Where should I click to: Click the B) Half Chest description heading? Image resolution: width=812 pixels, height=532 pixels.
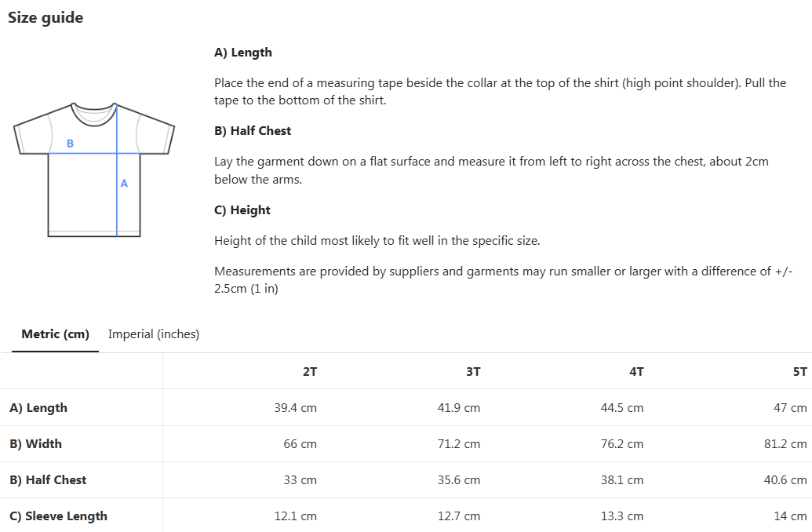253,131
